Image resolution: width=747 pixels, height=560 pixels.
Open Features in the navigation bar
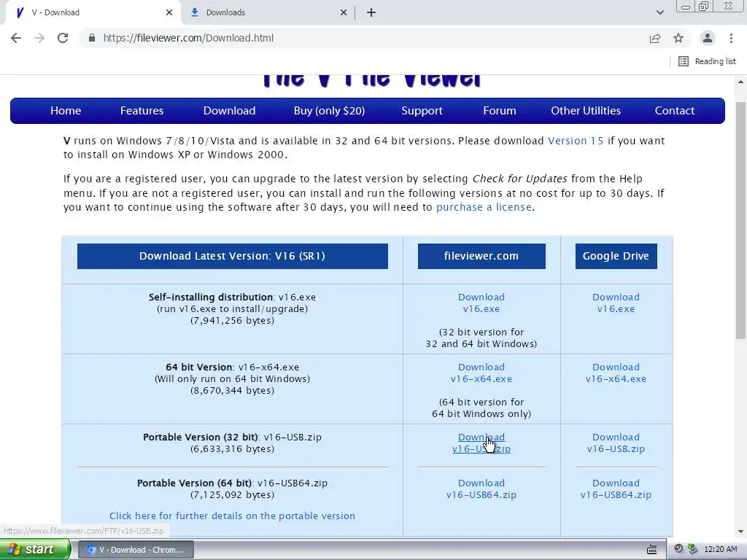point(142,111)
